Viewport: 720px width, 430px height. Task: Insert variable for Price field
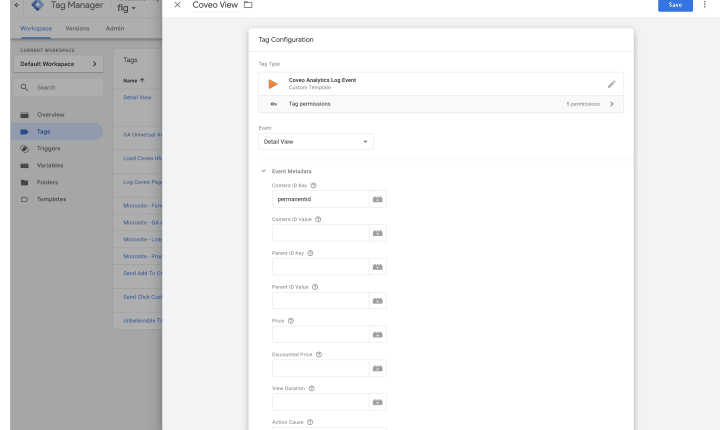click(377, 334)
